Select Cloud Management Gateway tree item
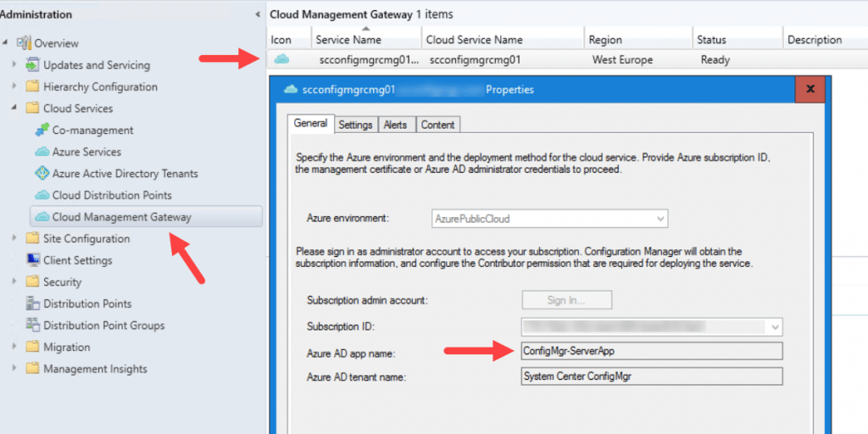Screen dimensions: 868x434 146,217
